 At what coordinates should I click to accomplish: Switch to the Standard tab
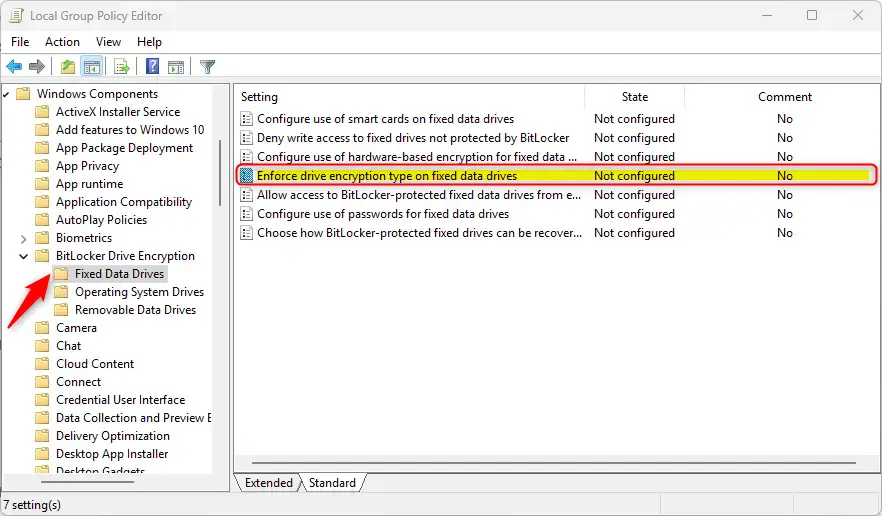332,483
